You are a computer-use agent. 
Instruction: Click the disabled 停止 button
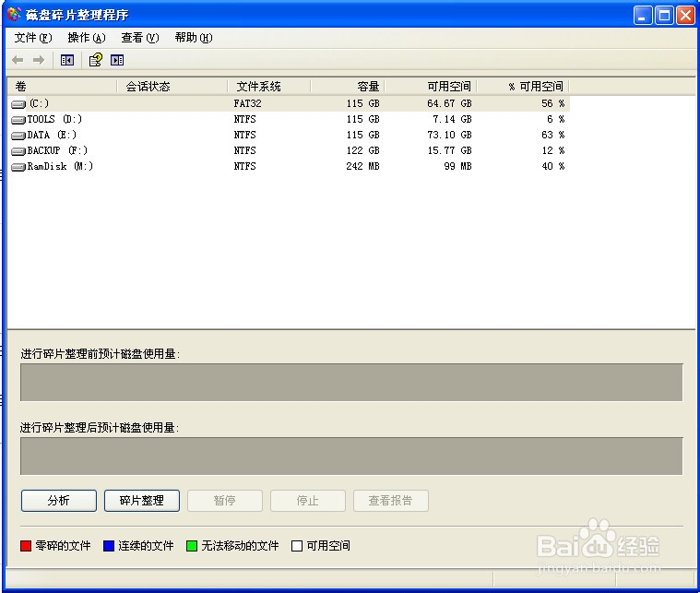308,501
